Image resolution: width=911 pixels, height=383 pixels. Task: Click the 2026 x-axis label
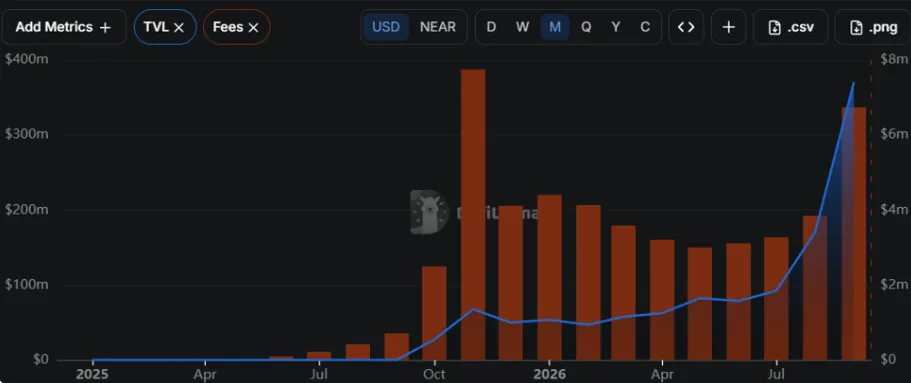tap(550, 373)
